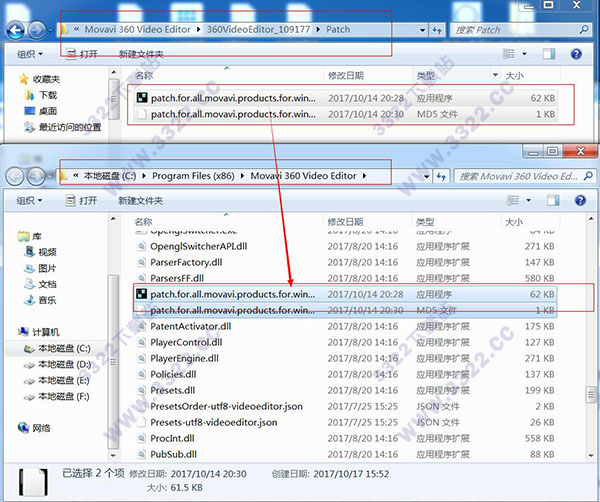Image resolution: width=600 pixels, height=502 pixels.
Task: Click the back arrow in the Patch window
Action: click(16, 30)
